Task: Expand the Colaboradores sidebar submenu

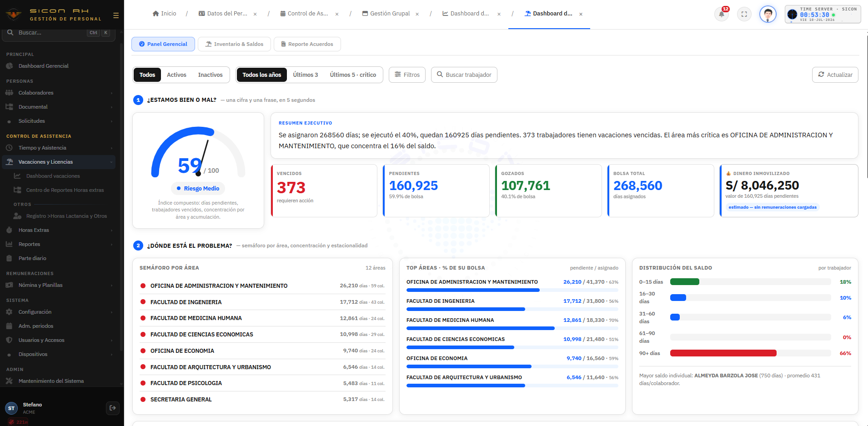Action: pyautogui.click(x=111, y=93)
